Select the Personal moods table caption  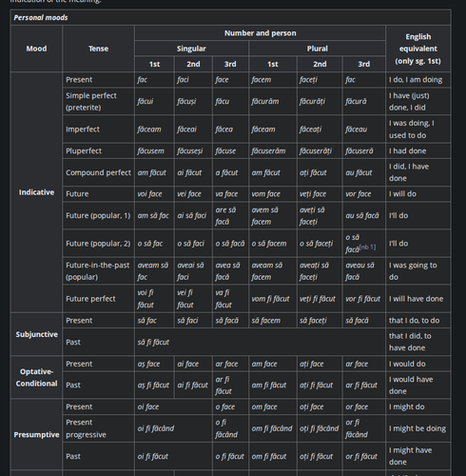pos(41,17)
